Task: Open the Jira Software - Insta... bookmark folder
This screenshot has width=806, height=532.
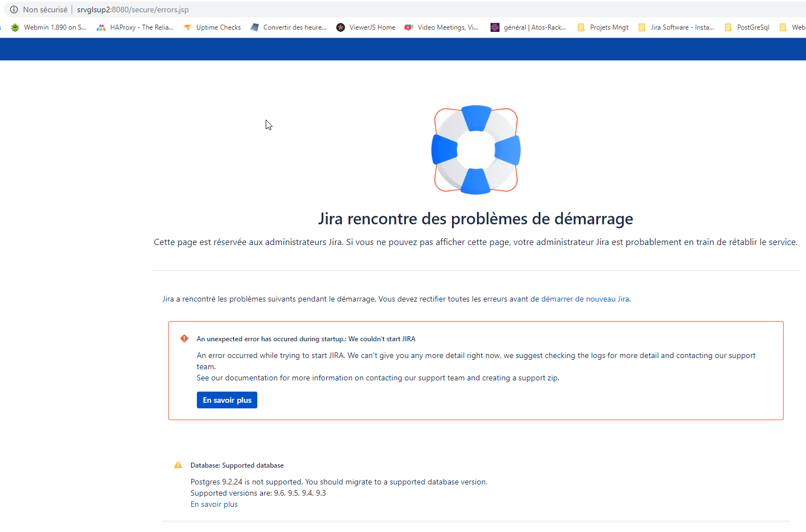Action: 676,27
